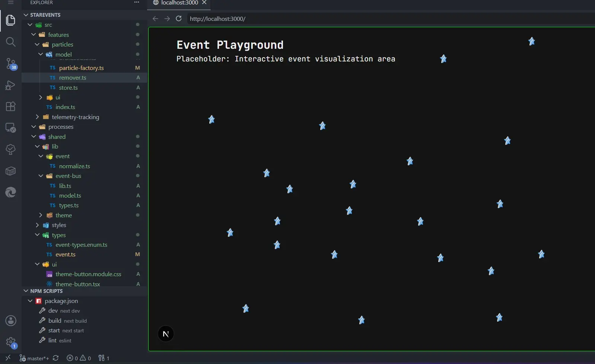Viewport: 595px width, 364px height.
Task: Open Explorer views and more actions ellipsis
Action: 137,2
